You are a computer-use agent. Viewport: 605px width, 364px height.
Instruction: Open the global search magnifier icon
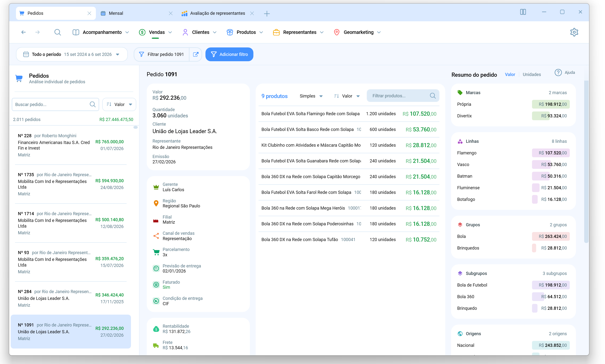point(58,32)
